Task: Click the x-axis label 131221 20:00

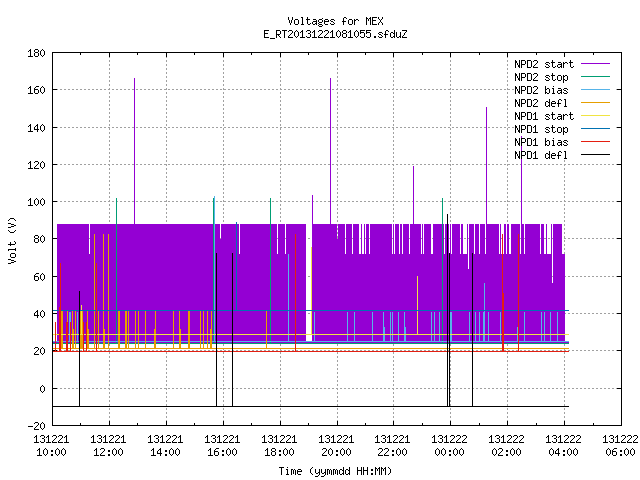Action: [336, 446]
